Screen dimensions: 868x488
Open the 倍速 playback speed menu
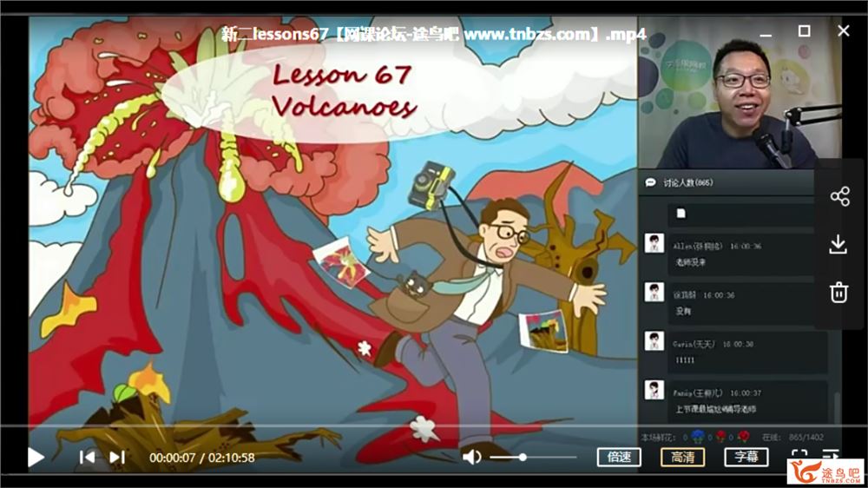pos(619,457)
